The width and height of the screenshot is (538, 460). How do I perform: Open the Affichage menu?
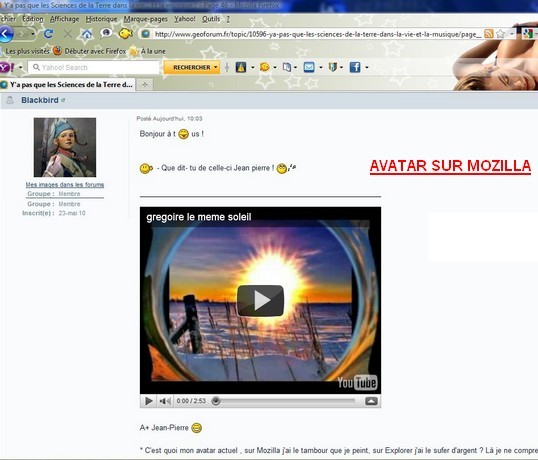click(x=65, y=19)
